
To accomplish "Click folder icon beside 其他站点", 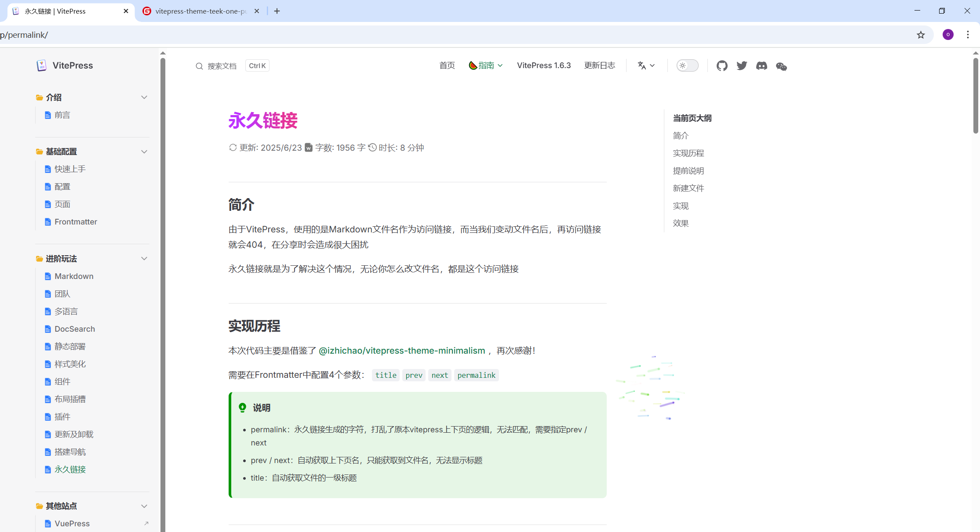I will tap(40, 506).
